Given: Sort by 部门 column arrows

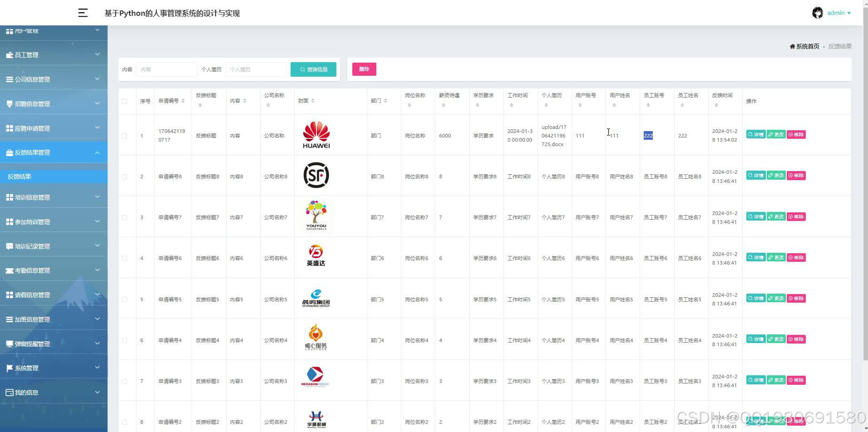Looking at the screenshot, I should pyautogui.click(x=385, y=101).
